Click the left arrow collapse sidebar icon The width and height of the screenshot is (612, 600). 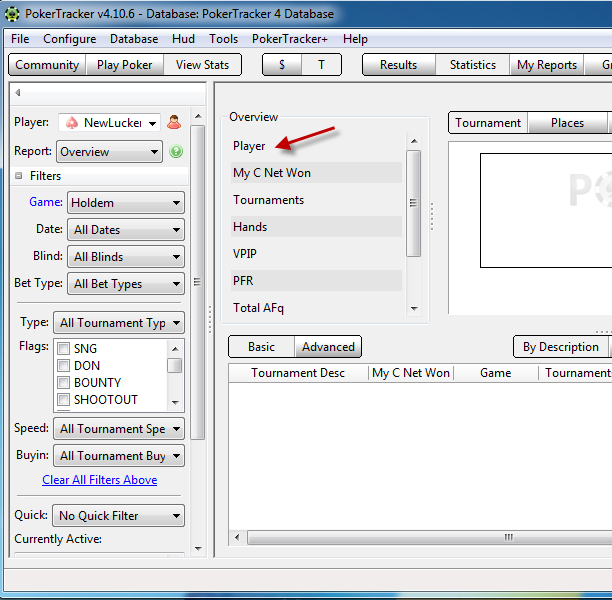18,93
